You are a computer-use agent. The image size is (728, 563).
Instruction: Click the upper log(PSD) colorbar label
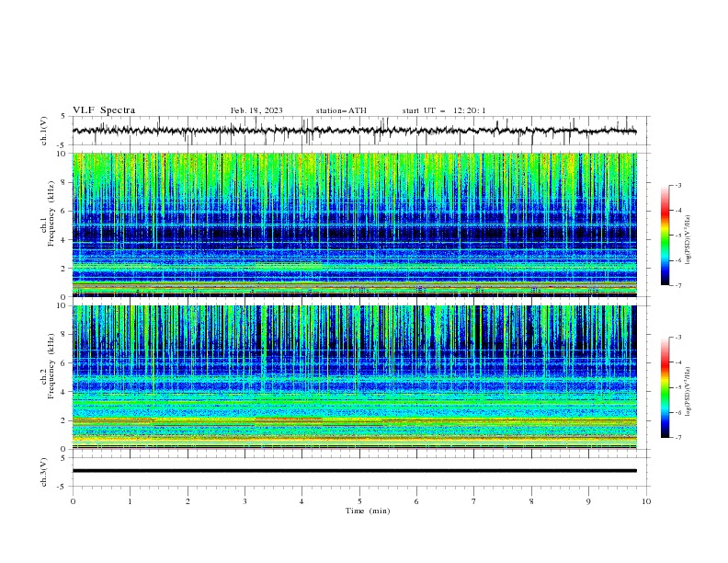coord(688,240)
